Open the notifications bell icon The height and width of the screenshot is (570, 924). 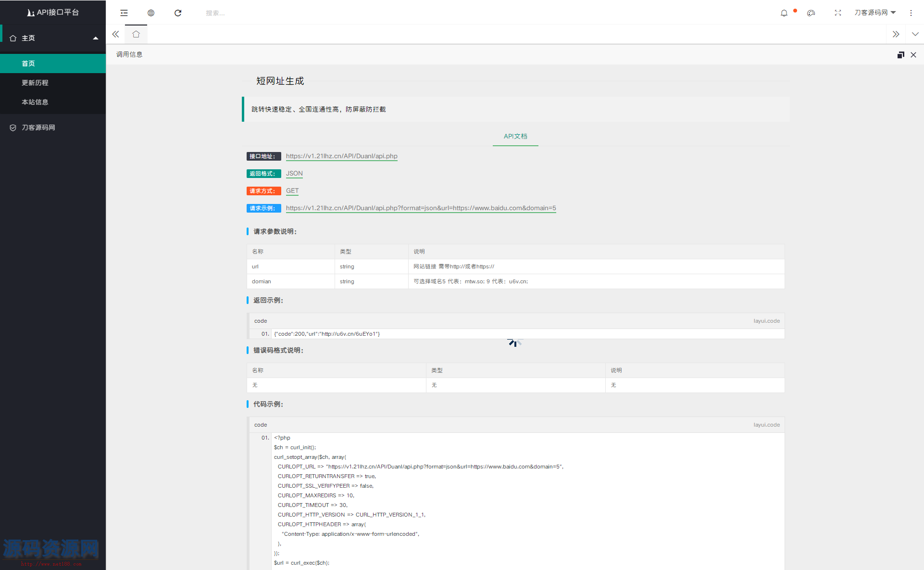click(x=784, y=13)
